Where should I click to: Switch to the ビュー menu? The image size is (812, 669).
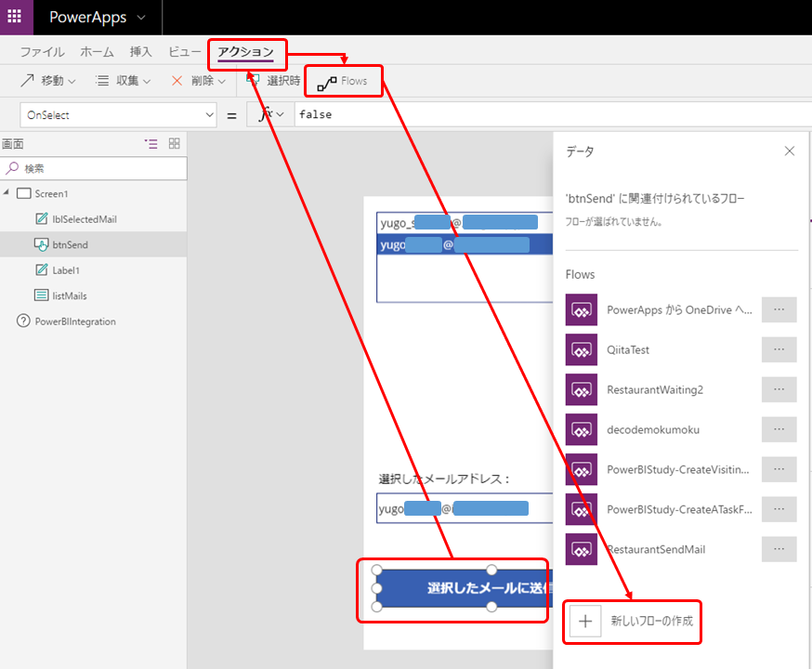[x=182, y=53]
